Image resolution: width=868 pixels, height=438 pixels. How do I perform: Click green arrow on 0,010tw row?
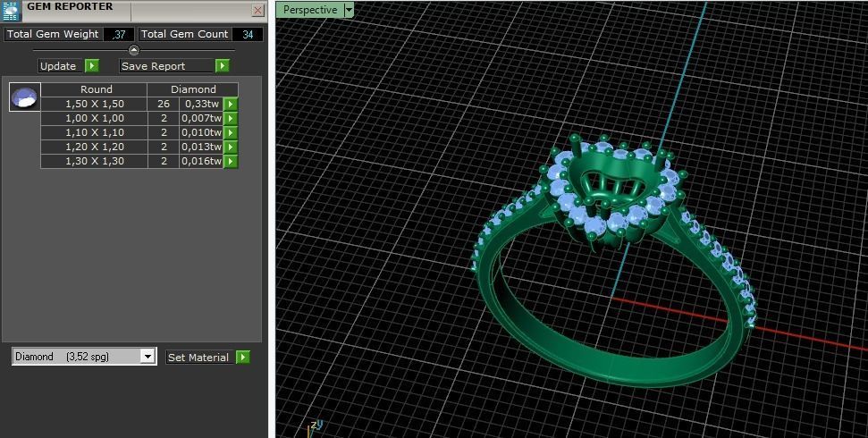[231, 132]
